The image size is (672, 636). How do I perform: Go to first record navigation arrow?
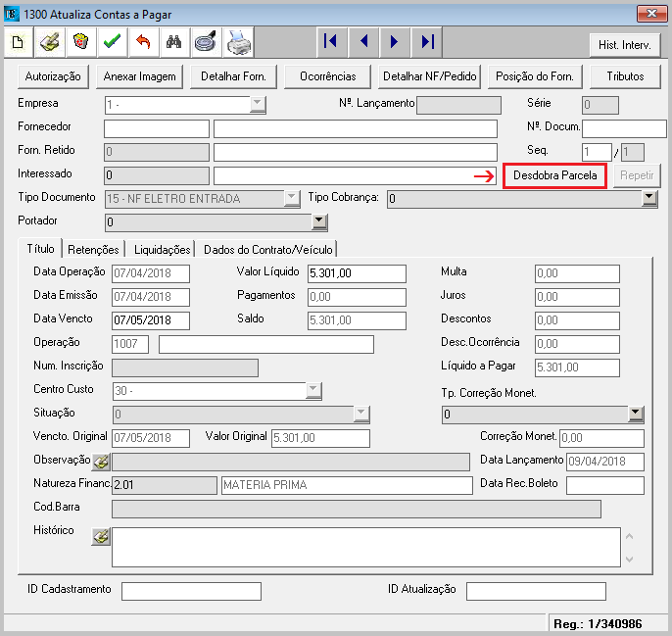coord(331,42)
